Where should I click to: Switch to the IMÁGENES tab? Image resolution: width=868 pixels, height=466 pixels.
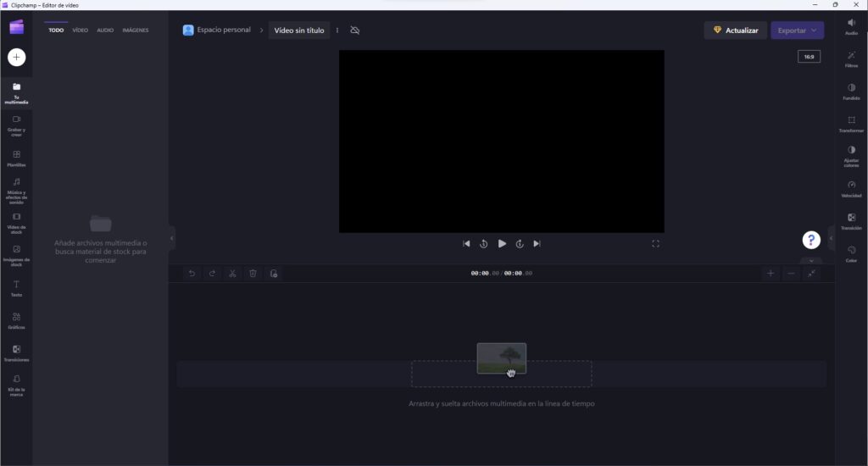[x=135, y=31]
